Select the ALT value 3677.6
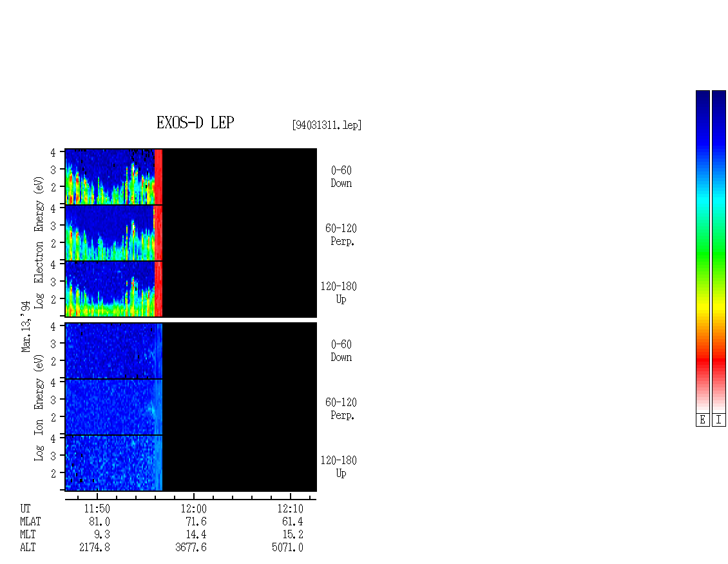The height and width of the screenshot is (564, 728). tap(191, 548)
